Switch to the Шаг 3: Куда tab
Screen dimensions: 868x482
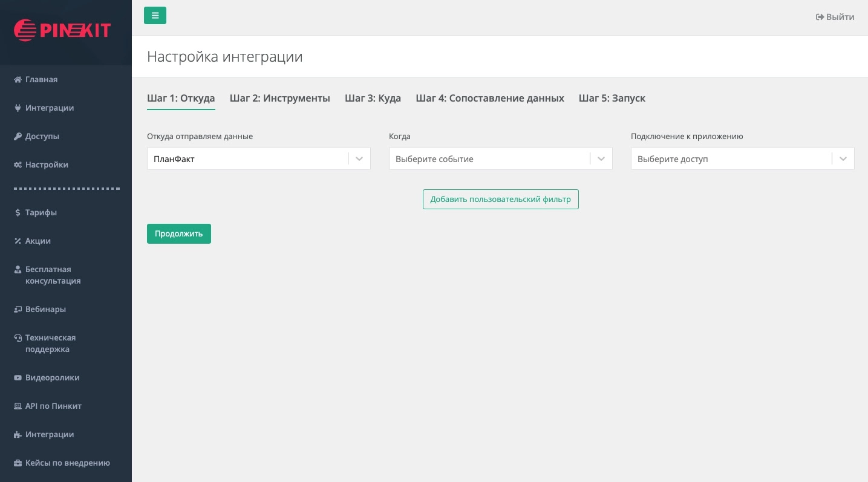tap(373, 98)
